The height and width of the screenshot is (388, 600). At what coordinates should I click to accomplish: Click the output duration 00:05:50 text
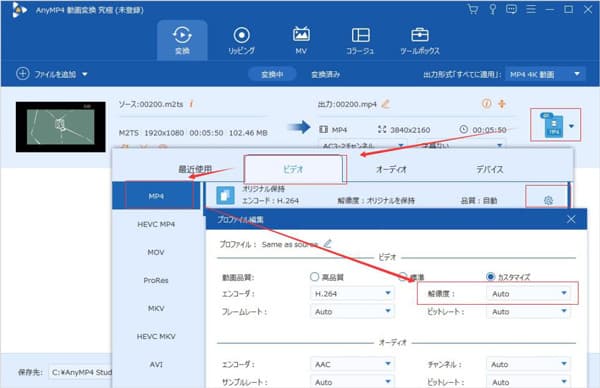click(x=489, y=130)
